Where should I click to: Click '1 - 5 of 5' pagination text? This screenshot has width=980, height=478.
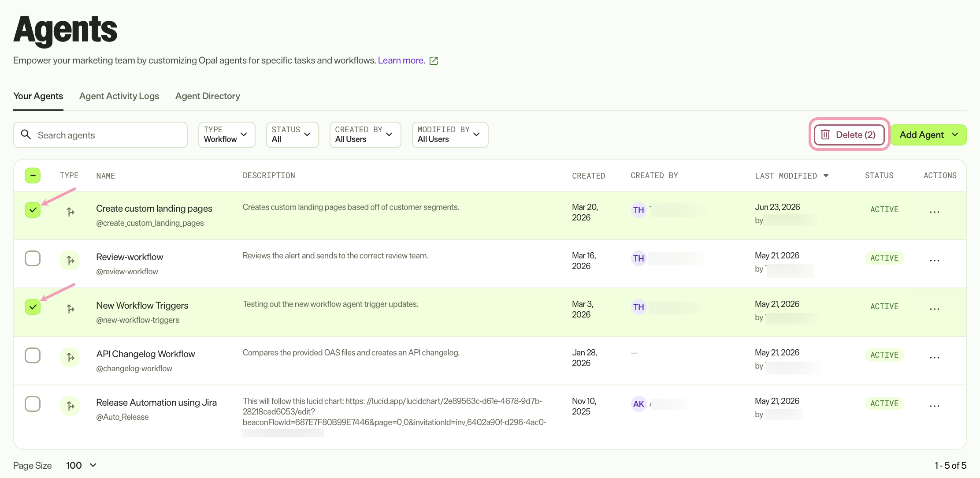click(x=950, y=466)
